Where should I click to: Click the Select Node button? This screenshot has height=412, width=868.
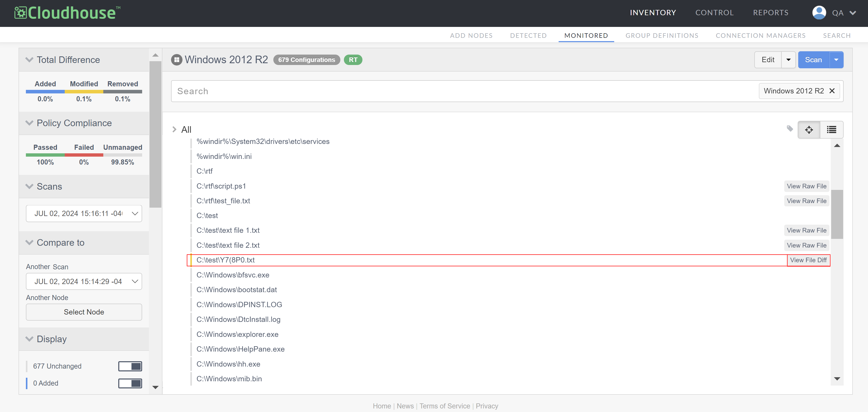pos(84,312)
